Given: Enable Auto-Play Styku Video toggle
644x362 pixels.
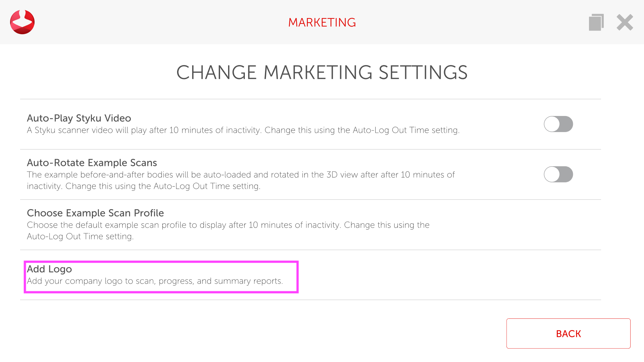Looking at the screenshot, I should [558, 124].
